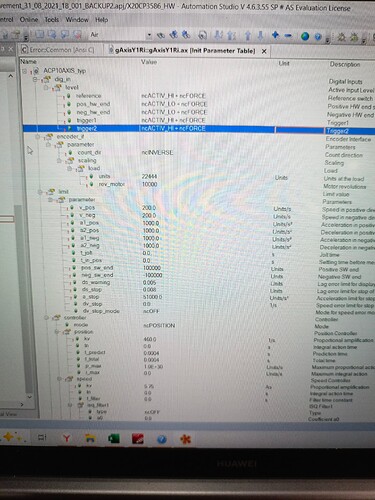Collapse the controller tree node
375x500 pixels.
[x=47, y=318]
